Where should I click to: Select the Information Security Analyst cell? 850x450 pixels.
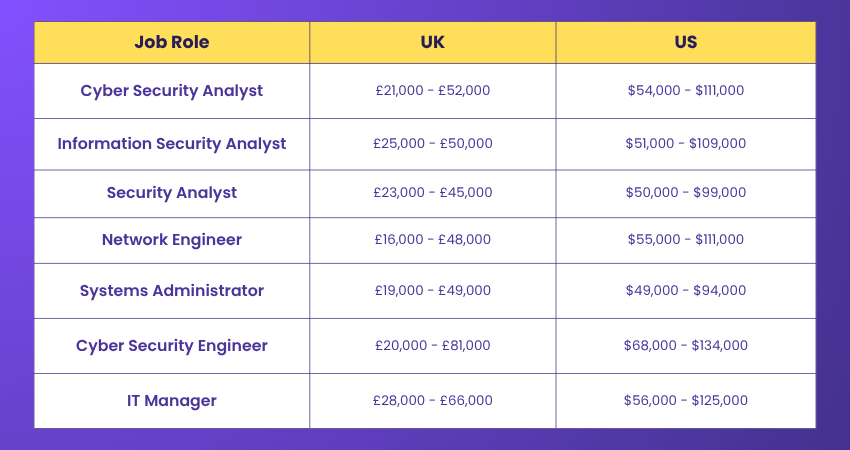(x=172, y=144)
